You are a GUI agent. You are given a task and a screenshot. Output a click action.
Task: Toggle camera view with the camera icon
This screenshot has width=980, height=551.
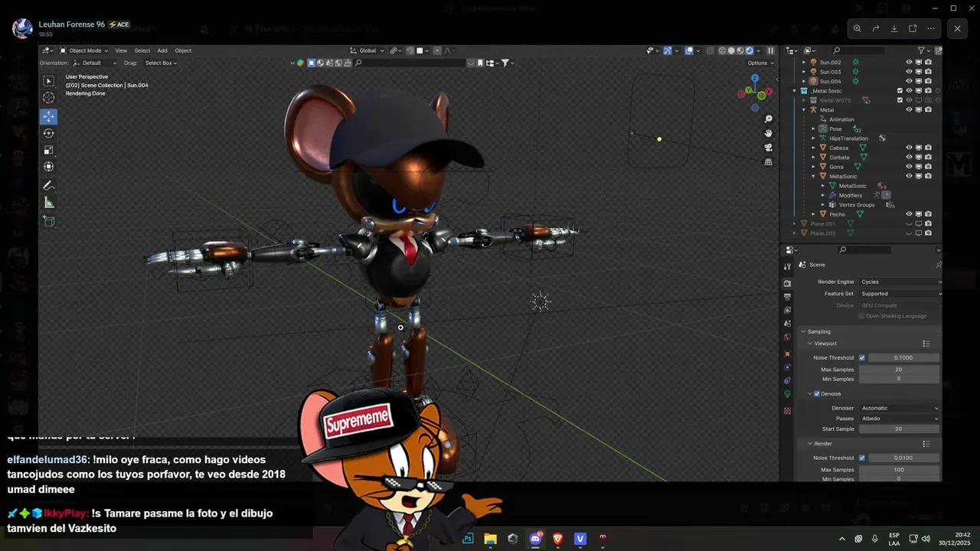tap(769, 148)
